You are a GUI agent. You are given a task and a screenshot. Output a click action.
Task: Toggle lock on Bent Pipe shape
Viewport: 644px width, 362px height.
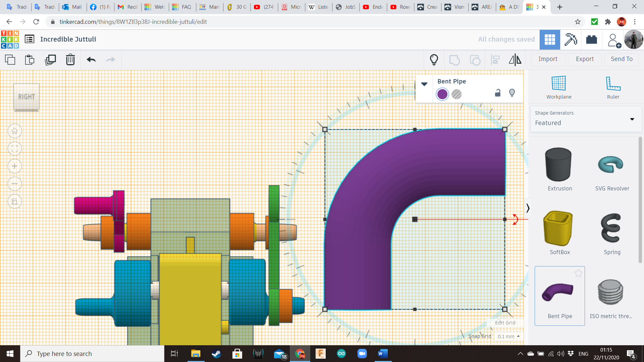click(x=498, y=93)
